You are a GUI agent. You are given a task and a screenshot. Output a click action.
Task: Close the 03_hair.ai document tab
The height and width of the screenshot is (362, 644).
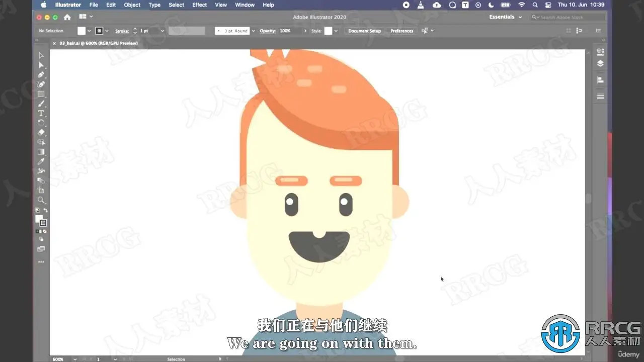[x=54, y=43]
